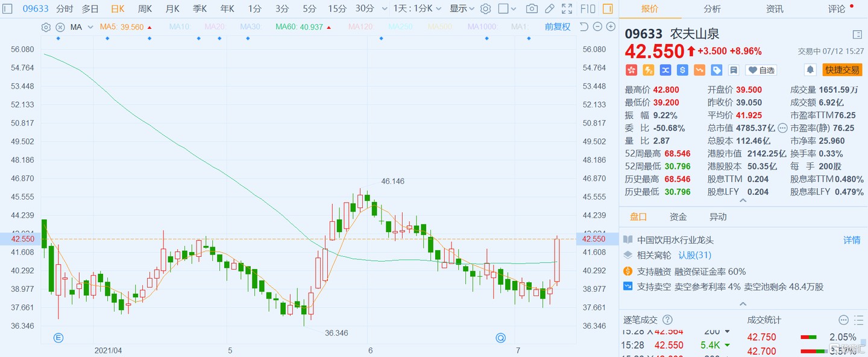Click the zoom in plus icon

click(611, 27)
